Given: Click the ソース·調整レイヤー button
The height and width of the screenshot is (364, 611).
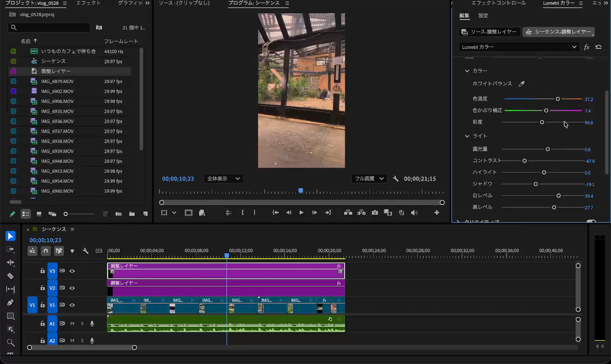Looking at the screenshot, I should (x=490, y=32).
